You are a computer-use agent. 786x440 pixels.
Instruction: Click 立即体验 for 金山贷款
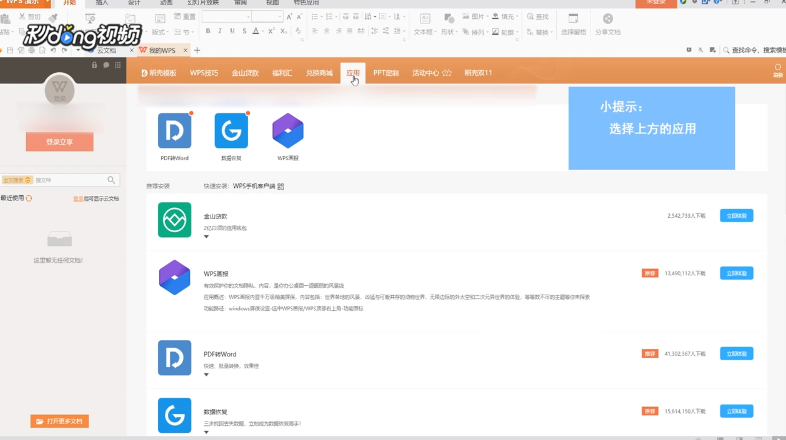click(x=736, y=215)
